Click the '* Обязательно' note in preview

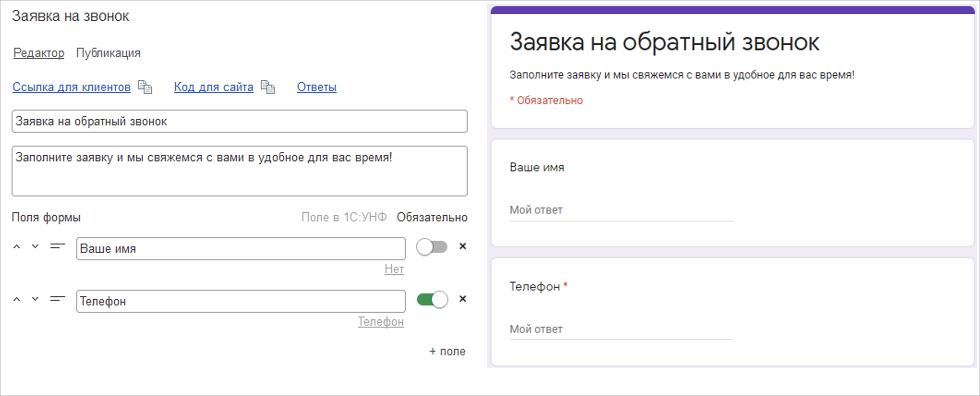pyautogui.click(x=546, y=100)
